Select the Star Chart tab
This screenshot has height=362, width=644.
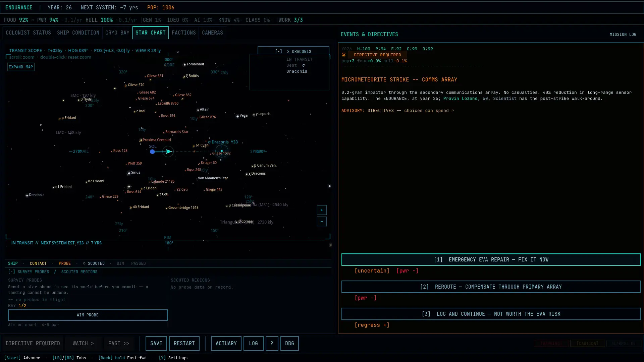point(151,33)
